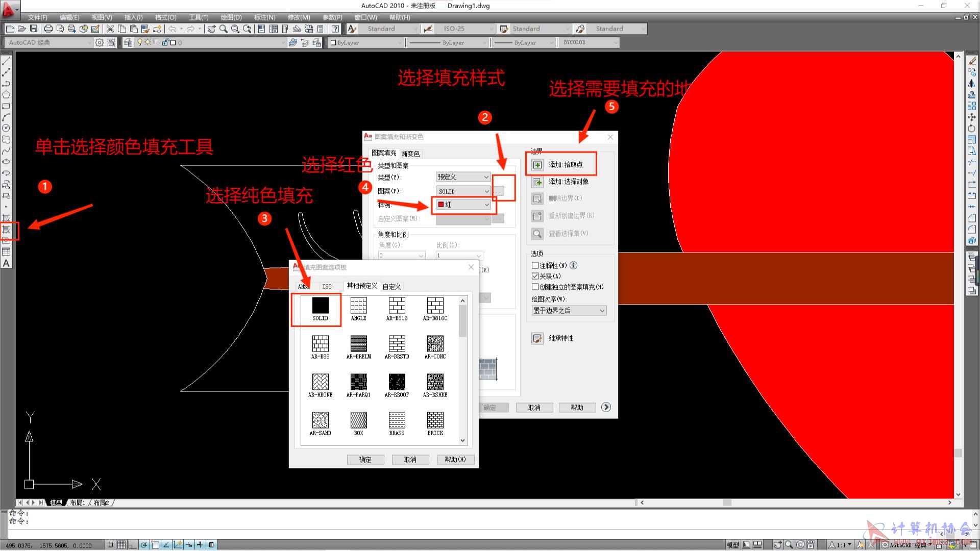Click the New drawing icon
980x551 pixels.
(10, 29)
